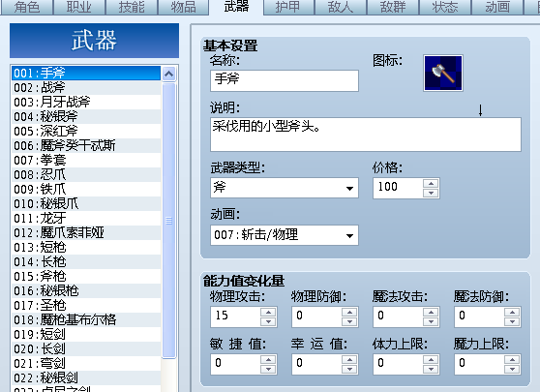Increase 魔法防御 with the up arrow
Viewport: 540px width, 392px height.
click(512, 312)
